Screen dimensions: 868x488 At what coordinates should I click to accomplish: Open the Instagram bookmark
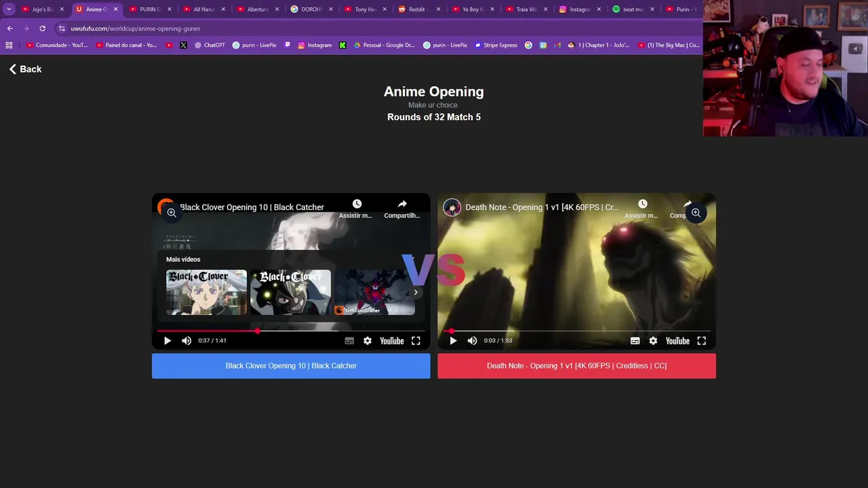(x=315, y=45)
